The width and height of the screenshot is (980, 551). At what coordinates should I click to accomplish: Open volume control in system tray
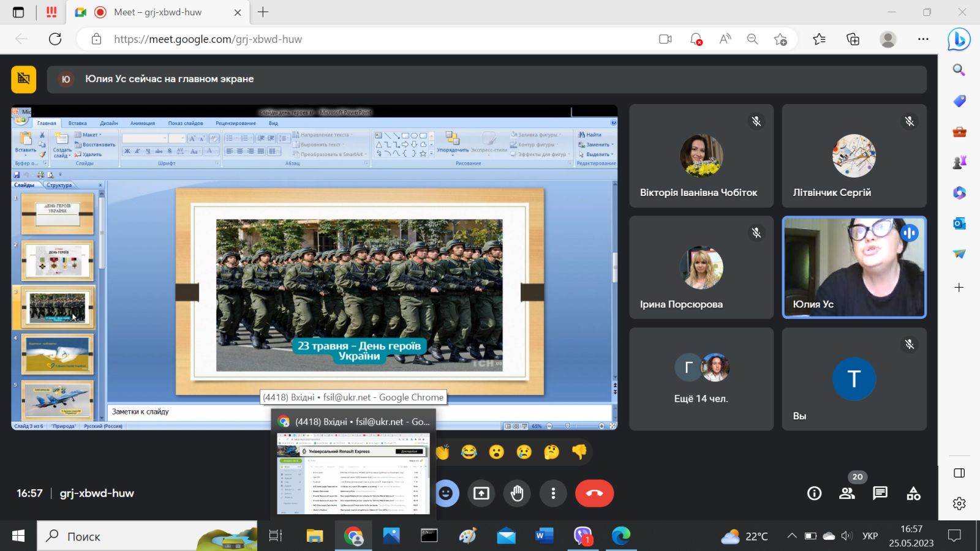846,536
